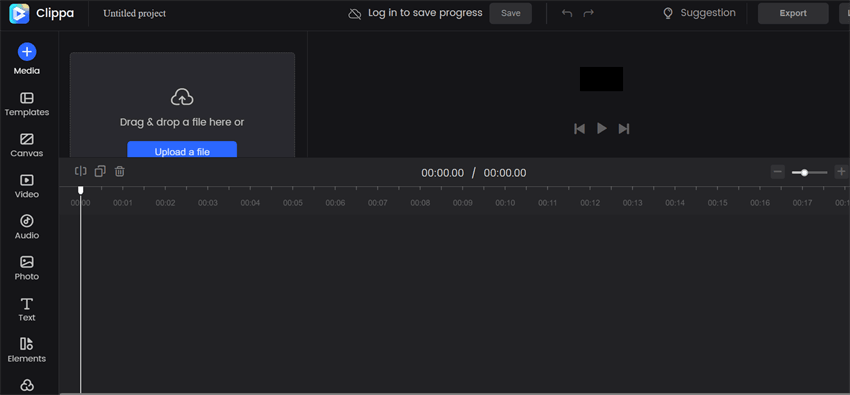The image size is (850, 395).
Task: Click the 00:05 mark on timeline ruler
Action: pyautogui.click(x=292, y=203)
